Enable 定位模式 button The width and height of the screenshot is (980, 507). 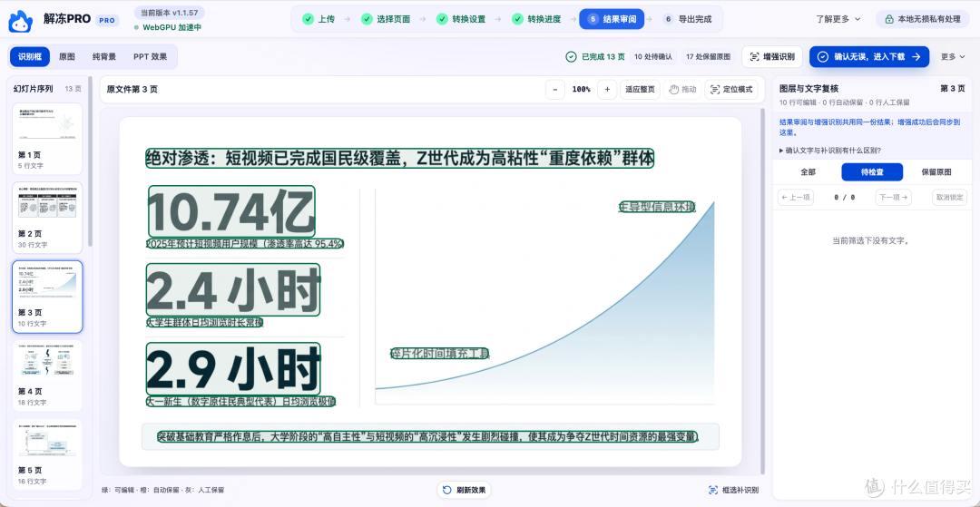[x=731, y=89]
